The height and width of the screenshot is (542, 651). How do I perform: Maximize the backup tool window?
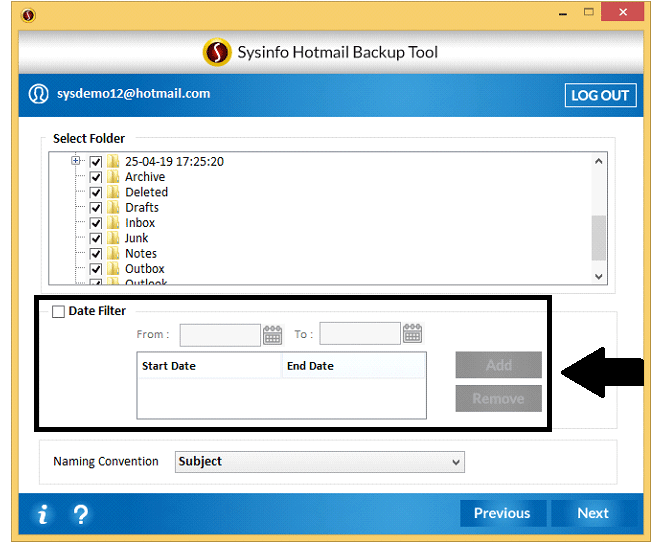point(589,12)
